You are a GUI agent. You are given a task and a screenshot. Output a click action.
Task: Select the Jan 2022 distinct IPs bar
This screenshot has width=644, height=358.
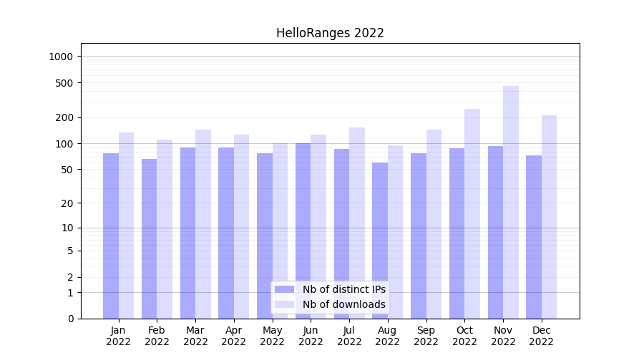111,236
